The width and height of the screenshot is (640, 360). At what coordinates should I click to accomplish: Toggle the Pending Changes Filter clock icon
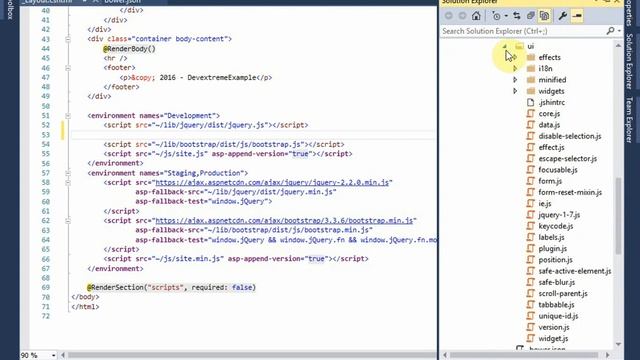click(x=496, y=16)
